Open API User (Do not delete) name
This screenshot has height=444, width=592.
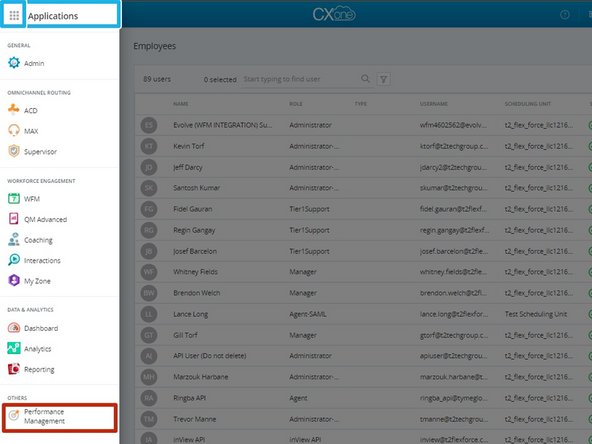pos(210,356)
